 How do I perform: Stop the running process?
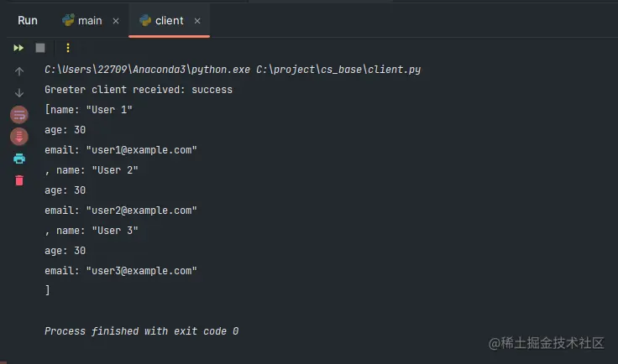[x=40, y=48]
